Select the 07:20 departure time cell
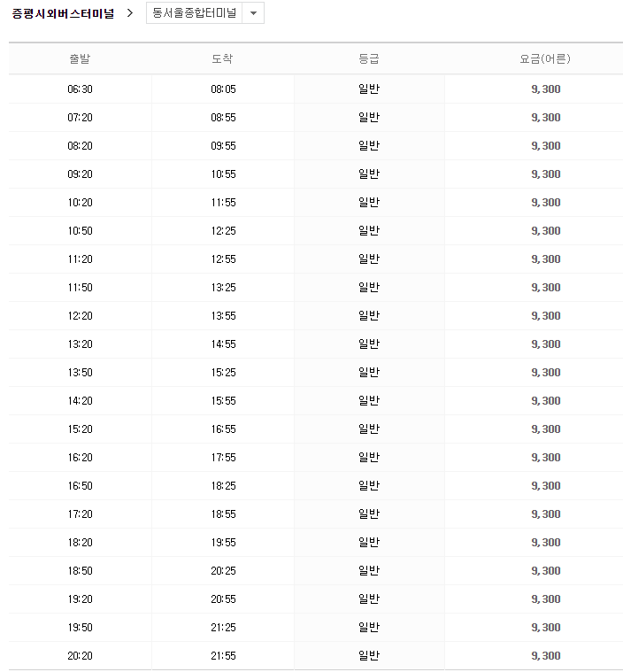623x672 pixels. [x=81, y=118]
